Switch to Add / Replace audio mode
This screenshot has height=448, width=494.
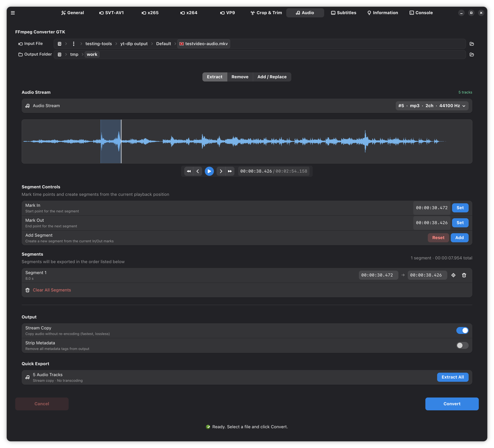(272, 77)
